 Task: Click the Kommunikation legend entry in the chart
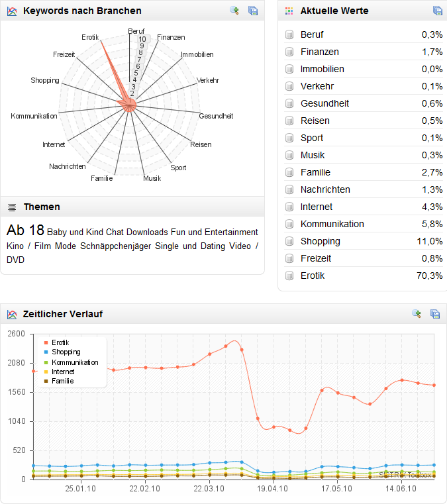pos(74,362)
